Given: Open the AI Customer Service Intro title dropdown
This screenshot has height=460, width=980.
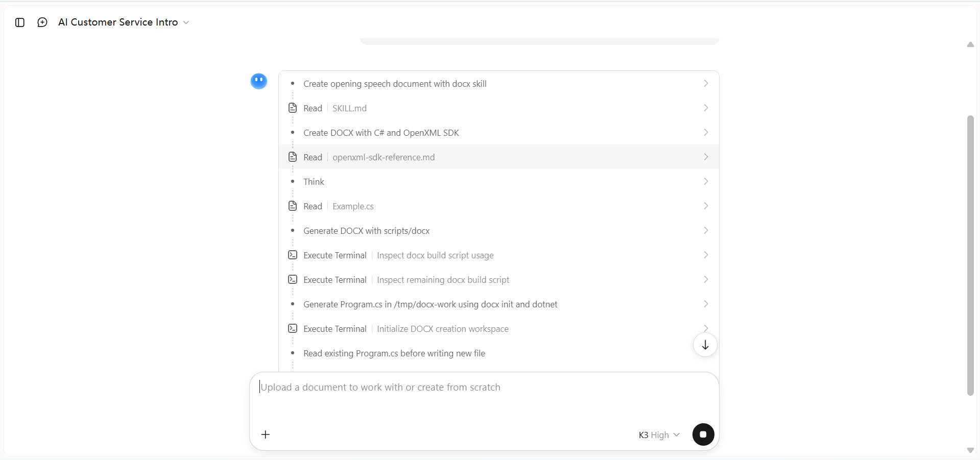Looking at the screenshot, I should click(124, 22).
